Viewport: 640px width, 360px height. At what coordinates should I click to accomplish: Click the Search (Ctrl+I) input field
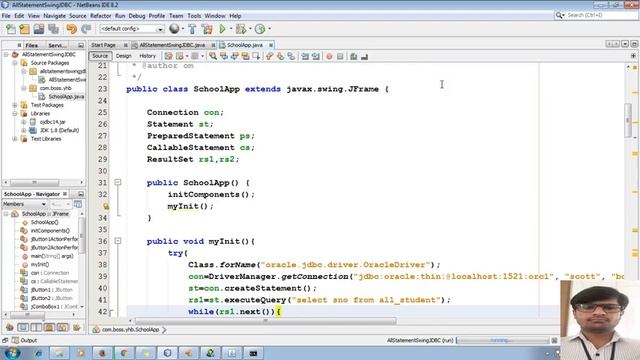[x=600, y=15]
